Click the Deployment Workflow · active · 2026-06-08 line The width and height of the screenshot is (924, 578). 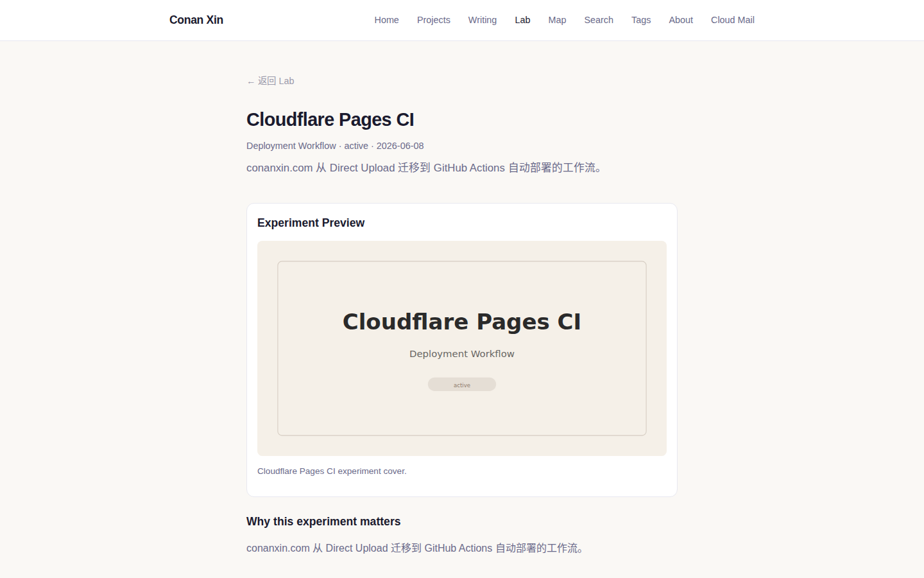tap(335, 146)
